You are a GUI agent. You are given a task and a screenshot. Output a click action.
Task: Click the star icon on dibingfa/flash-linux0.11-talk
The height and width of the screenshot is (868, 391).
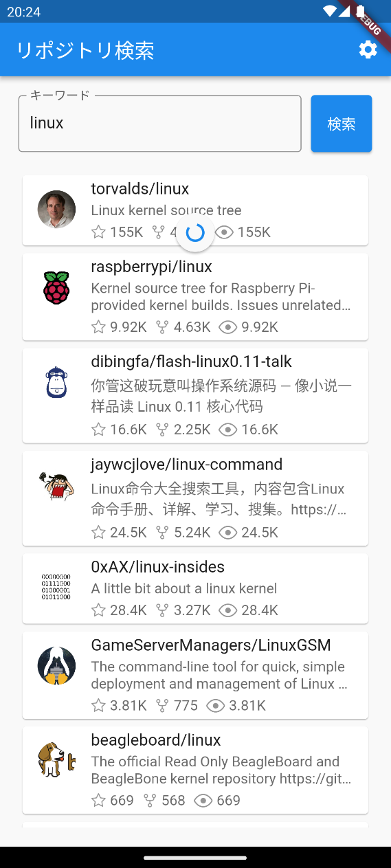[x=99, y=430]
